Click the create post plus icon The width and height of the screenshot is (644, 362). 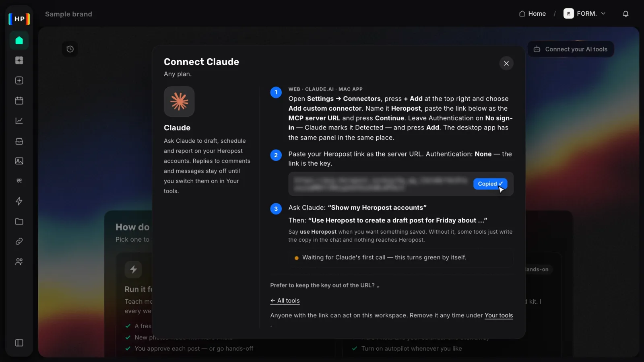tap(19, 80)
